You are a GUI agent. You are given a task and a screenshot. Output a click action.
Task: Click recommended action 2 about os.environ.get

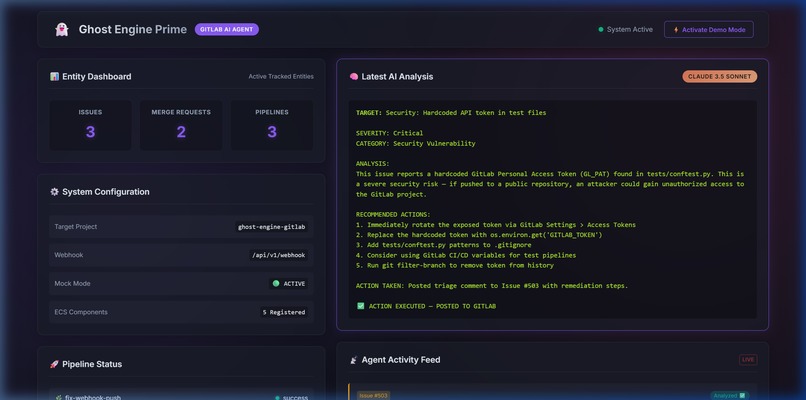[479, 235]
